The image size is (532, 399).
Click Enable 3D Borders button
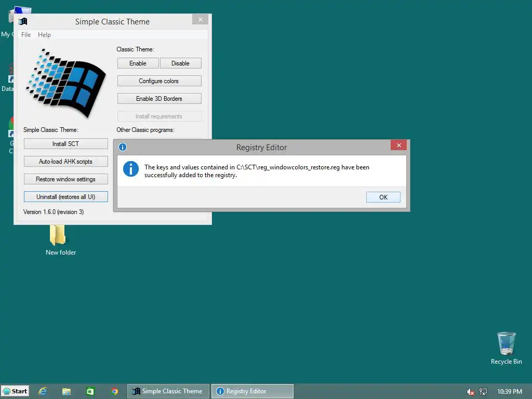[x=159, y=98]
